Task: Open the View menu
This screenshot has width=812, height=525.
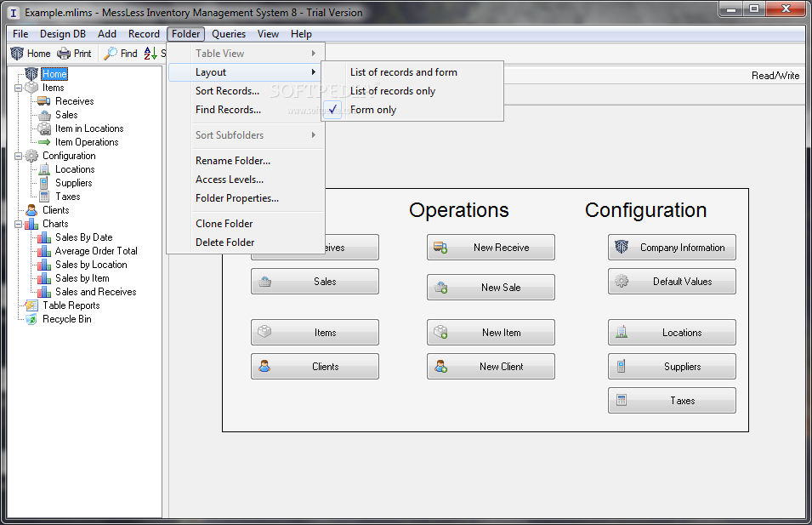Action: click(x=268, y=34)
